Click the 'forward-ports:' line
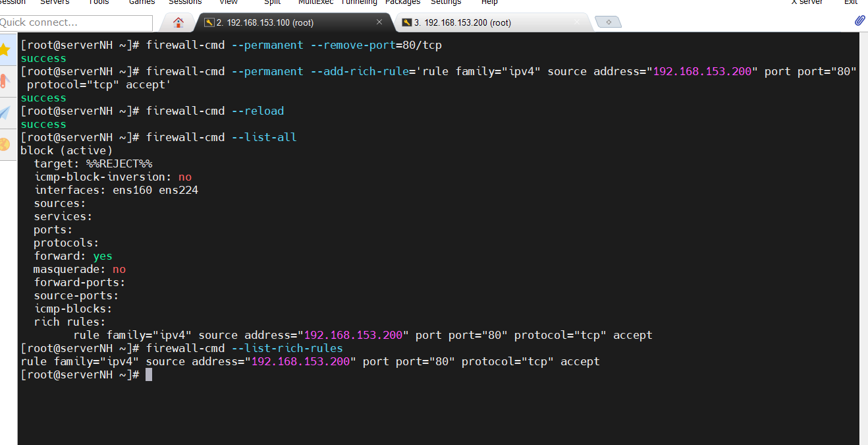Viewport: 868px width, 445px height. 80,282
